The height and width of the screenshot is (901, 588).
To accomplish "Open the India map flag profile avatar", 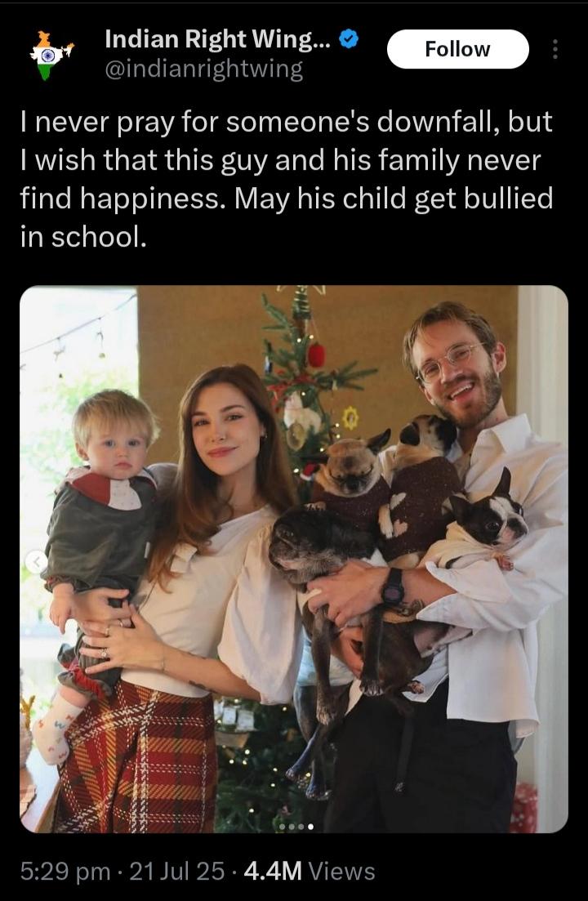I will [51, 56].
